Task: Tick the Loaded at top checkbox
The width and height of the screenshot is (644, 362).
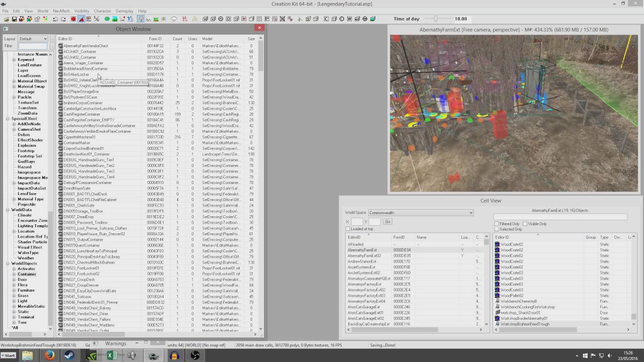Action: click(348, 229)
